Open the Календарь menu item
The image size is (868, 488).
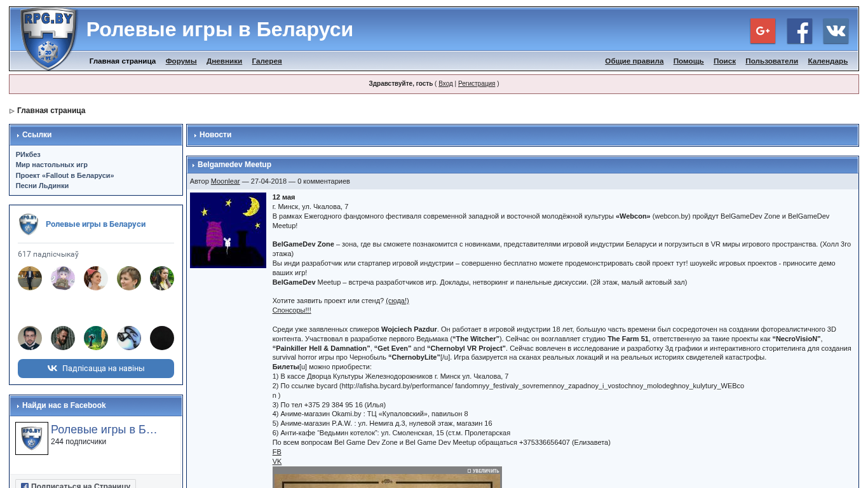(828, 61)
